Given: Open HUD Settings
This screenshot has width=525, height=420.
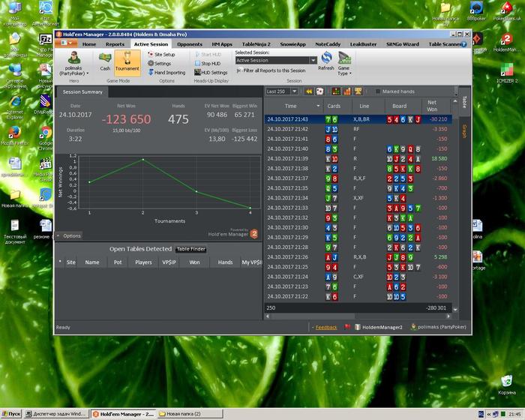Looking at the screenshot, I should click(x=211, y=72).
